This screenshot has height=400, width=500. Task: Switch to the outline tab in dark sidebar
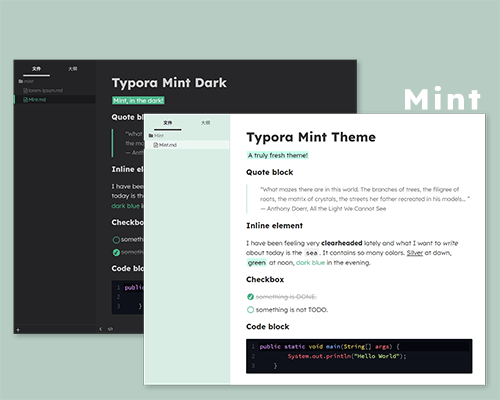click(73, 69)
